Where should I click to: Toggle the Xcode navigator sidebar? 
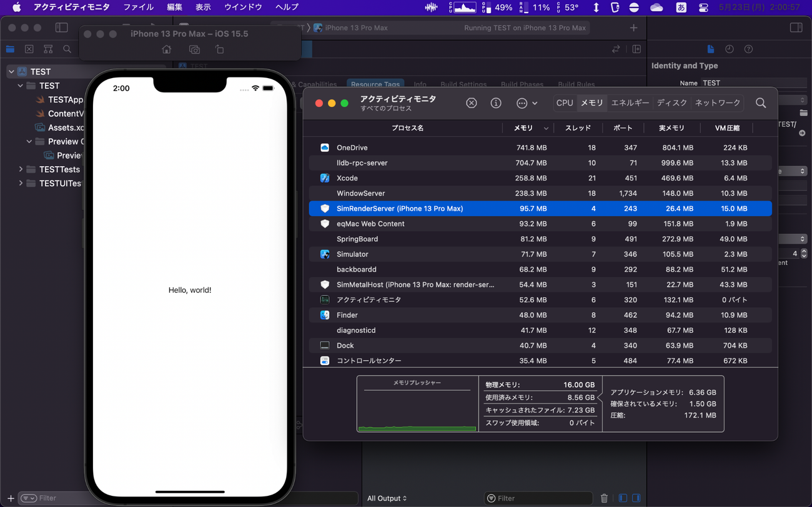61,27
